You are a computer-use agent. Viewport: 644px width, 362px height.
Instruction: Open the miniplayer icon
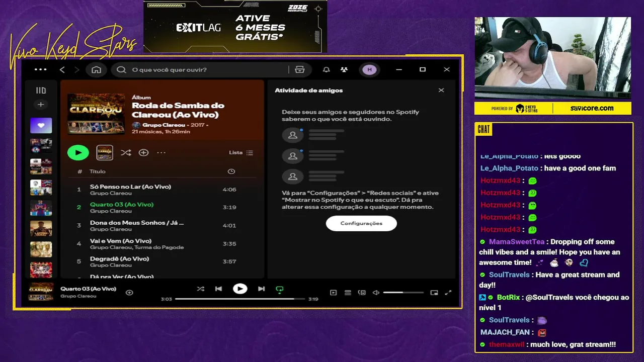tap(434, 293)
